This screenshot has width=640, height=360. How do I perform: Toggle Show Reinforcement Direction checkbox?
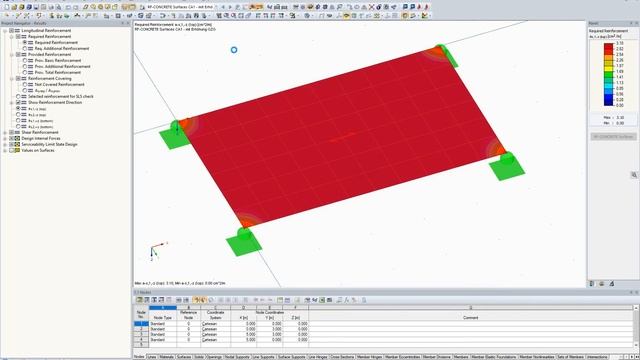coord(18,102)
